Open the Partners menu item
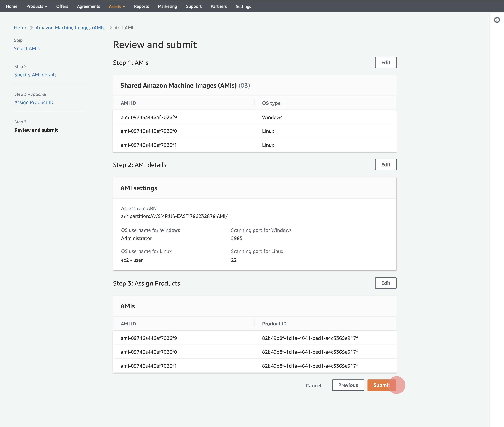 (218, 6)
